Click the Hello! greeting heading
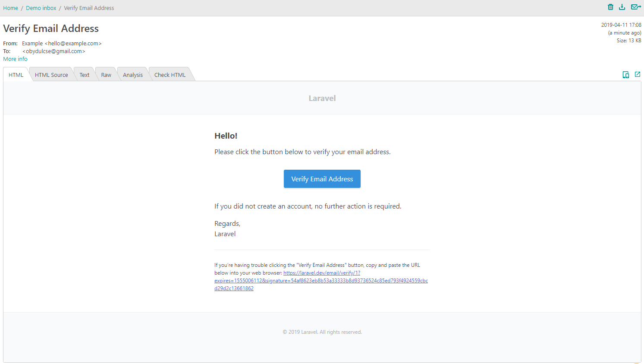644x364 pixels. click(x=226, y=136)
